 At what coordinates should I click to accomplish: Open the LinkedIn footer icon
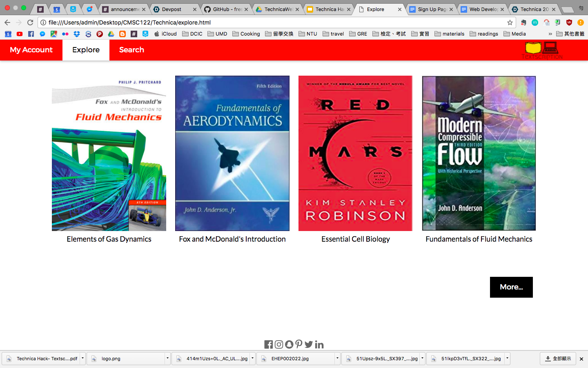click(x=319, y=344)
